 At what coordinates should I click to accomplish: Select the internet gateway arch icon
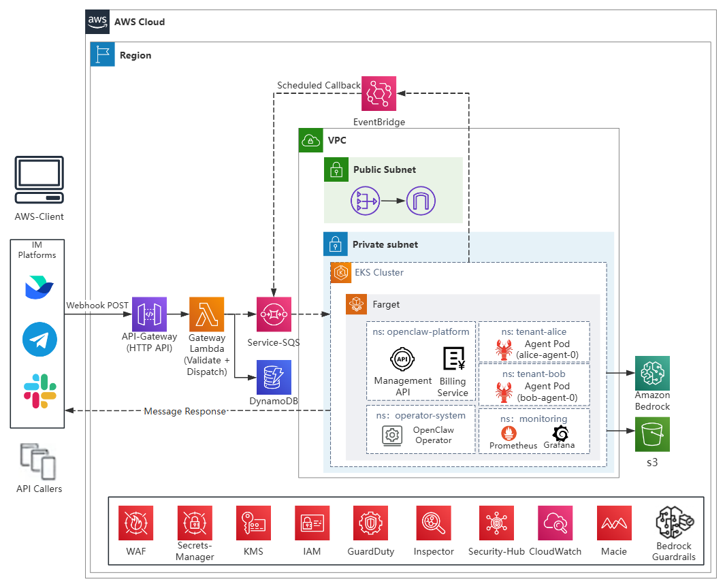pos(421,201)
